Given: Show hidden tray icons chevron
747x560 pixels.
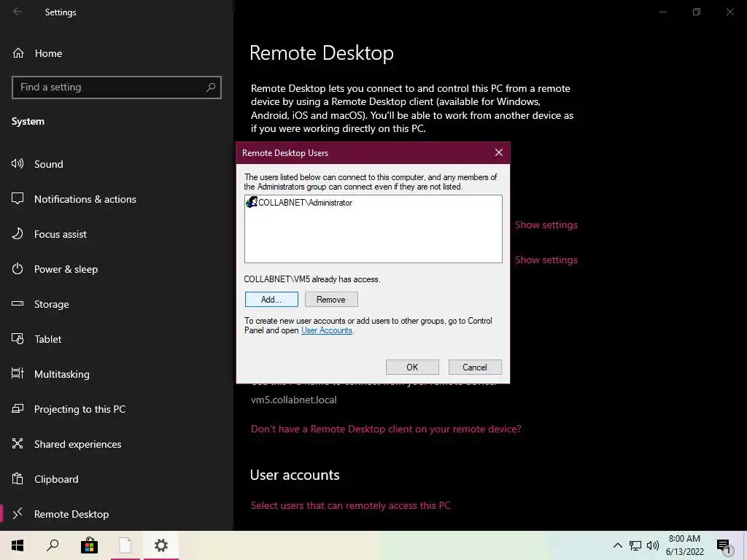Looking at the screenshot, I should 617,545.
